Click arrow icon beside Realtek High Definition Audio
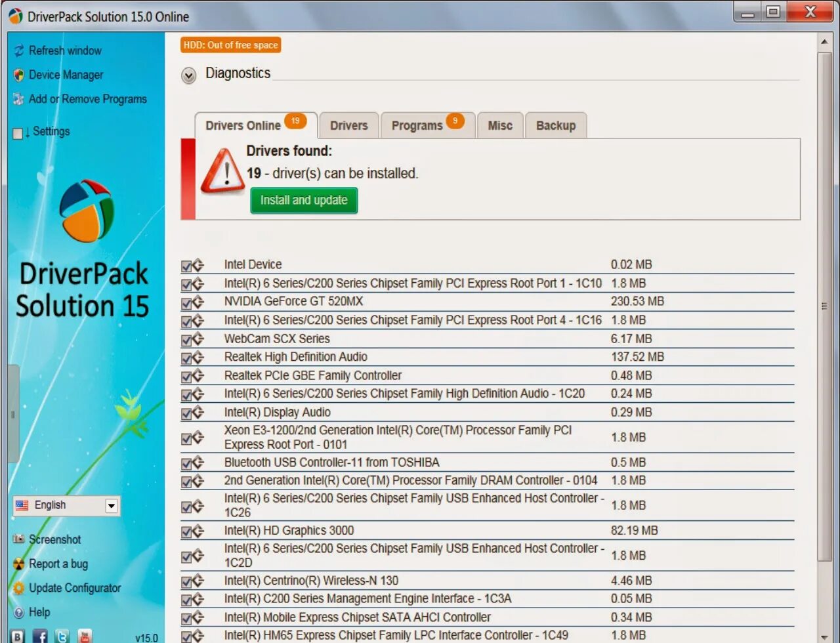Image resolution: width=840 pixels, height=643 pixels. point(198,358)
